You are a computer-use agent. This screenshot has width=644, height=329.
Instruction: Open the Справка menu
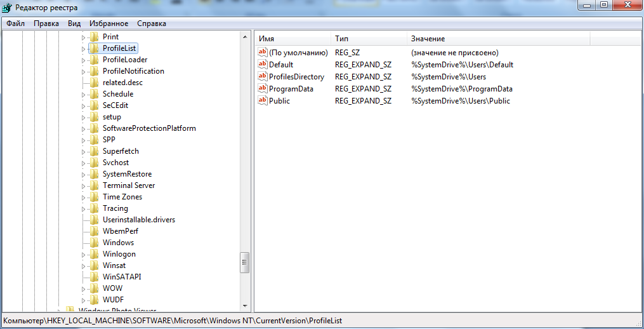point(152,23)
